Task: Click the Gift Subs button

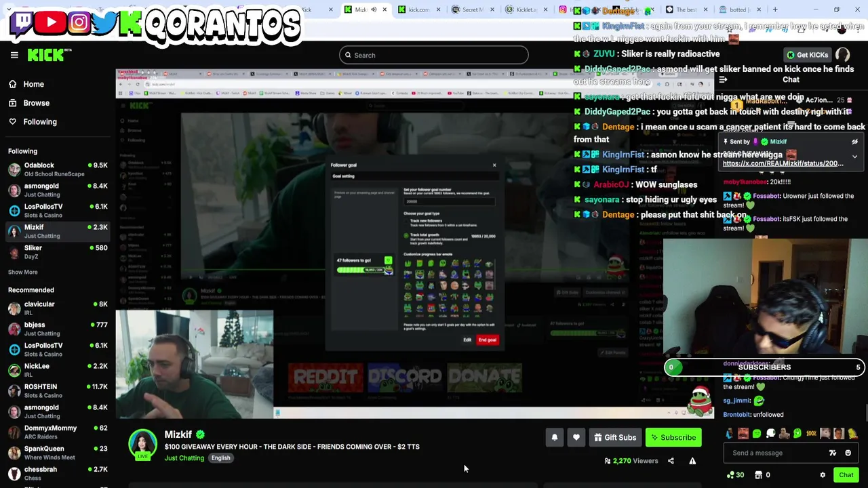Action: (x=615, y=438)
